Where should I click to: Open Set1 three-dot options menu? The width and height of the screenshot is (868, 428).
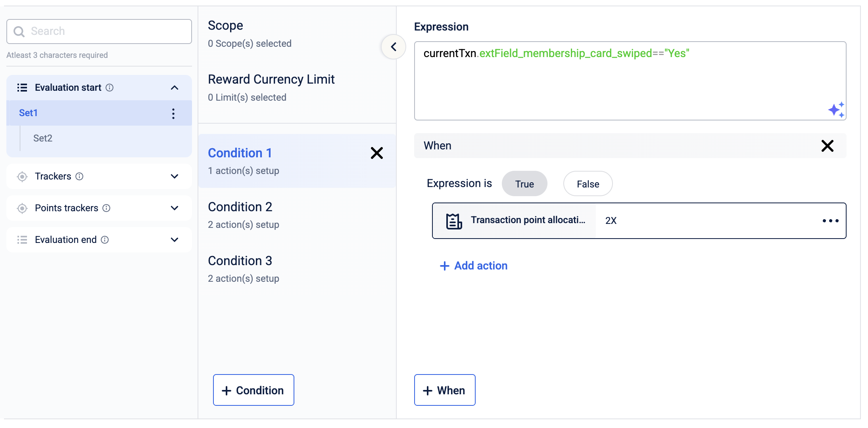coord(173,114)
